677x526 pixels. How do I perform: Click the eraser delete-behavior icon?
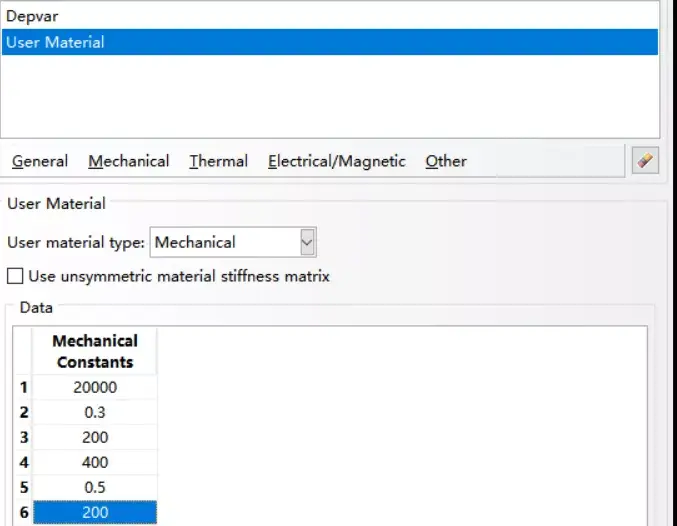[645, 160]
